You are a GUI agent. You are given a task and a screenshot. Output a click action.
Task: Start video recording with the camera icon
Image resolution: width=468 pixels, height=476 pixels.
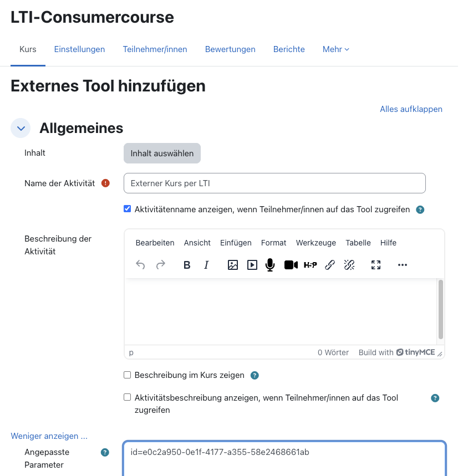tap(291, 265)
